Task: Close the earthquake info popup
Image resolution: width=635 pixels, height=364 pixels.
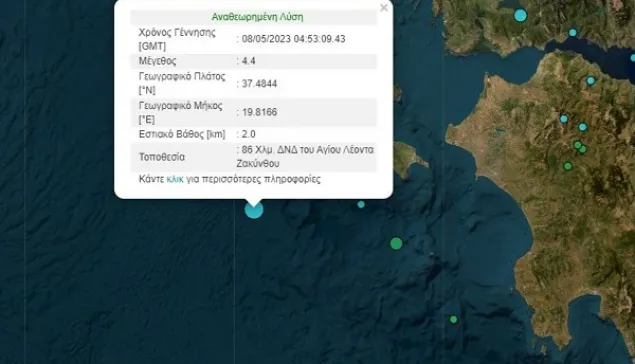Action: click(x=384, y=8)
